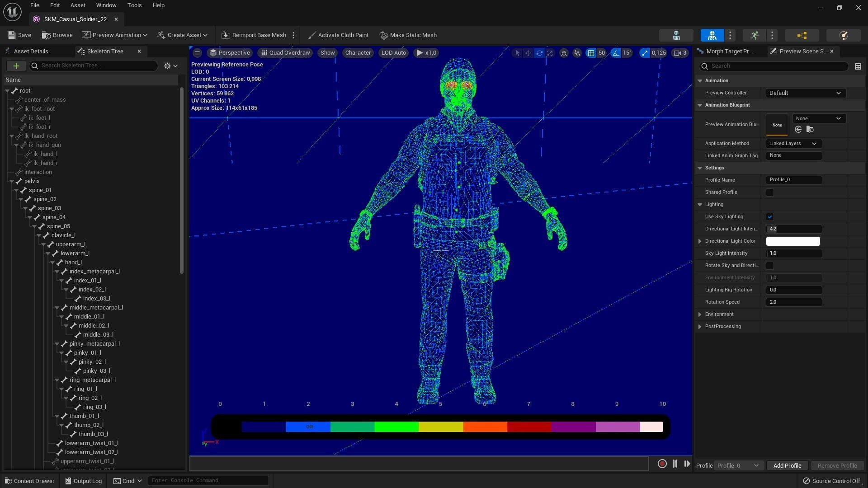Open the Preview Controller dropdown
Screen dimensions: 868x488
pyautogui.click(x=805, y=93)
